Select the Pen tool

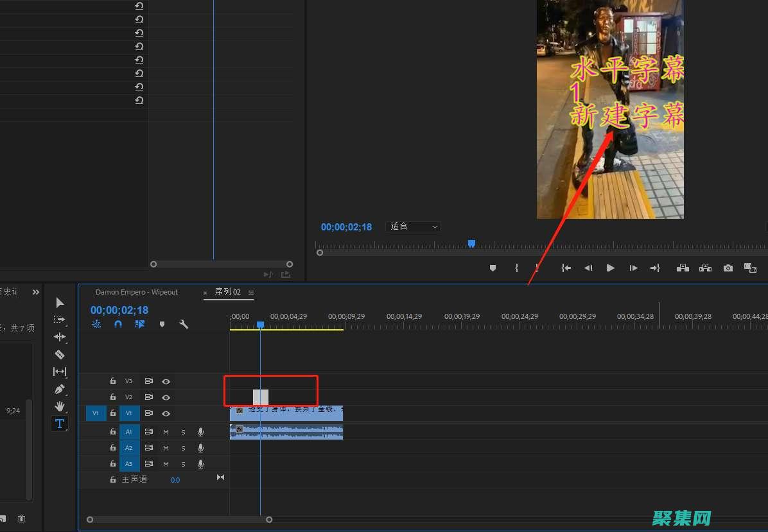60,389
